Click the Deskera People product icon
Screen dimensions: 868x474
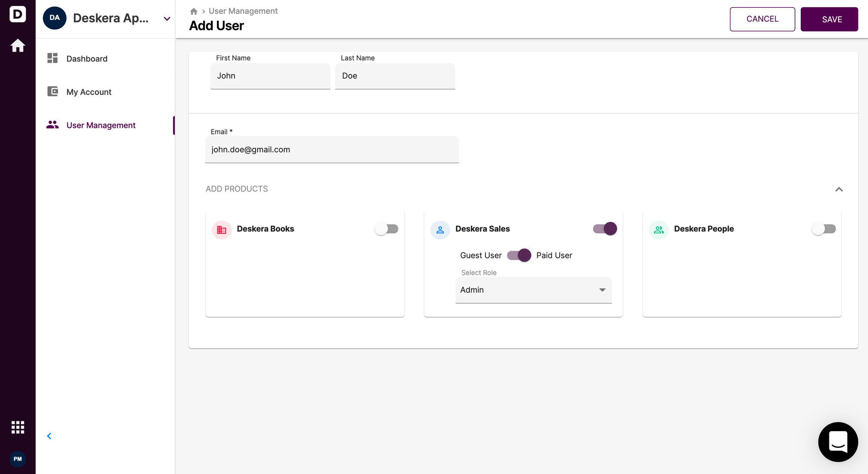point(659,229)
